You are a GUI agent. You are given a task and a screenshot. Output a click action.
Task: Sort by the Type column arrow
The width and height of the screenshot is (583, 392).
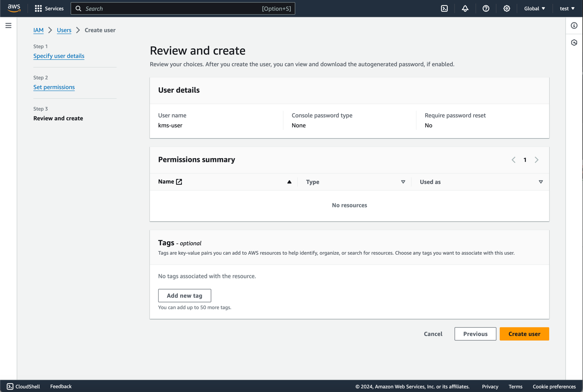[403, 182]
